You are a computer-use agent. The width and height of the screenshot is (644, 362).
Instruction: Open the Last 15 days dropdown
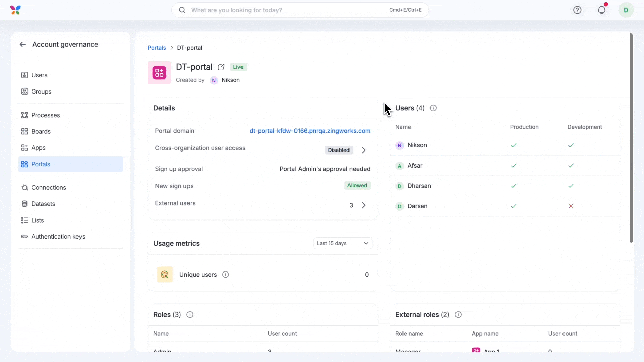pos(342,243)
